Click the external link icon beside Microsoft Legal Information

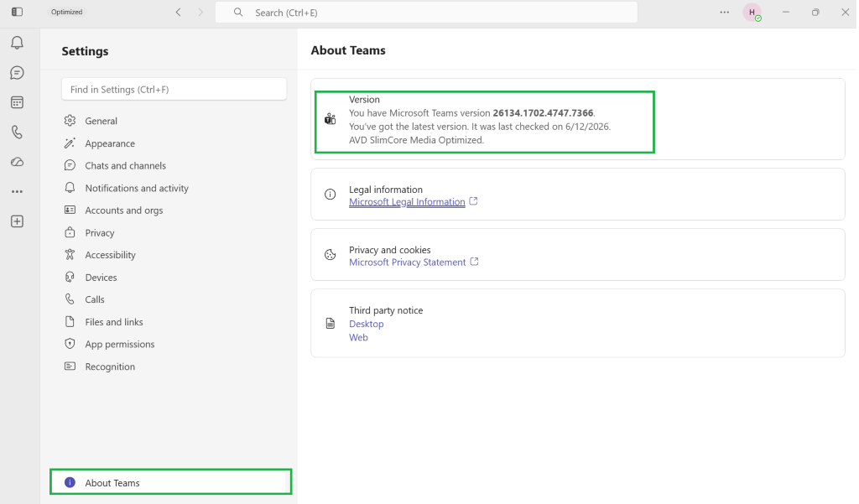(473, 201)
